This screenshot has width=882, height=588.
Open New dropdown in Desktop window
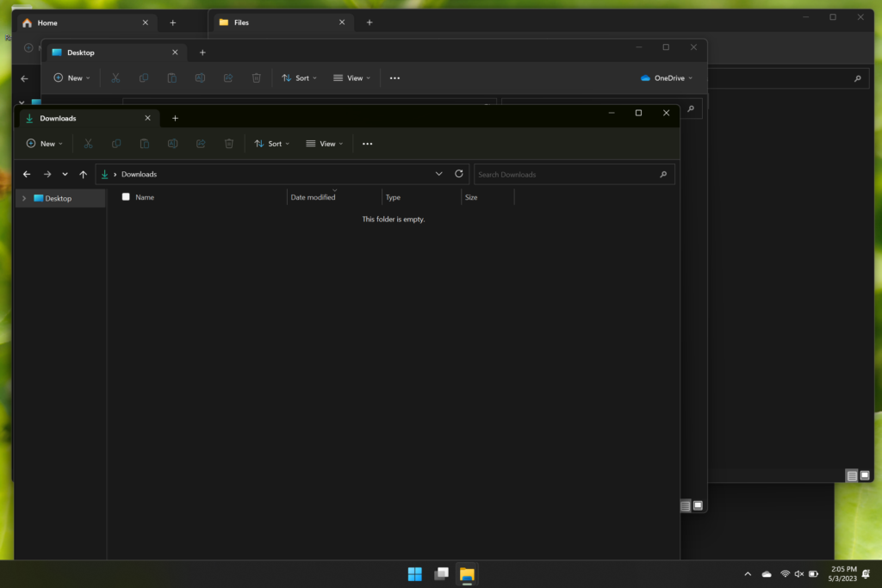pyautogui.click(x=71, y=78)
